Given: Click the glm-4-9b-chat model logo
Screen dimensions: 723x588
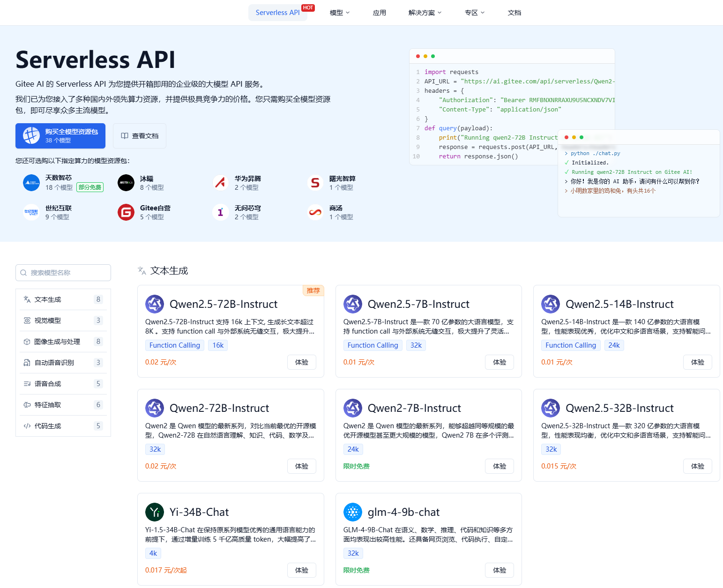Looking at the screenshot, I should point(353,512).
